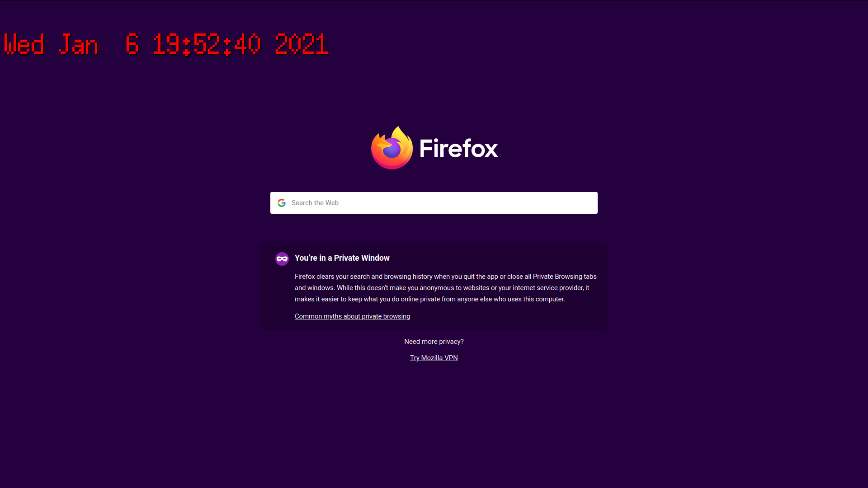Screen dimensions: 868x488
Task: Click the line starting and windows. While this
Action: [x=442, y=288]
